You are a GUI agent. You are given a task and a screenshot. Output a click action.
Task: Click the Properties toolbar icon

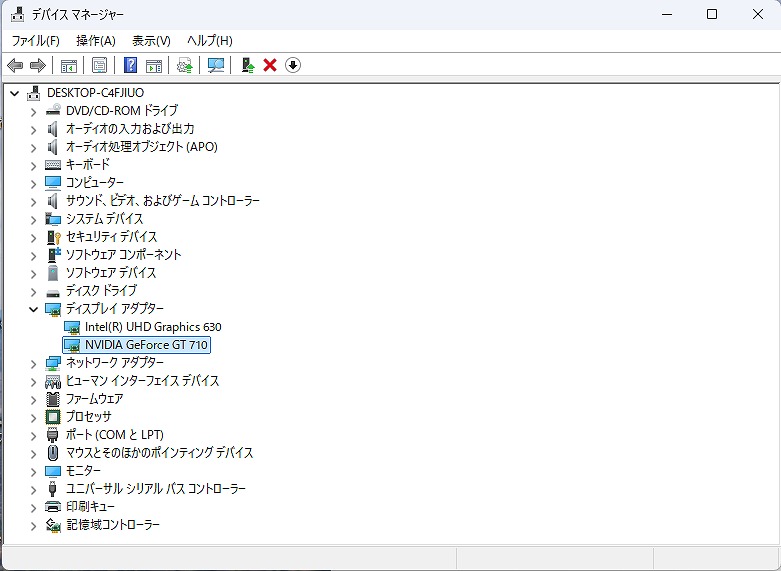pos(99,66)
